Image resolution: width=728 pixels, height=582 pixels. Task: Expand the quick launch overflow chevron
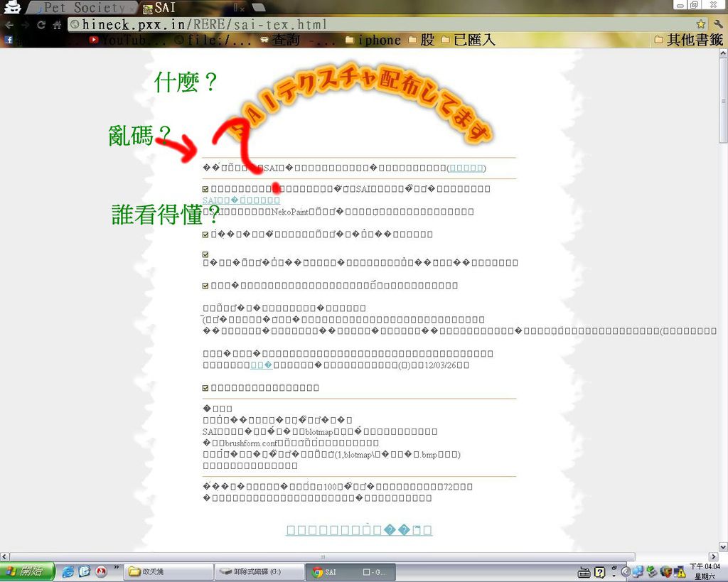click(116, 567)
